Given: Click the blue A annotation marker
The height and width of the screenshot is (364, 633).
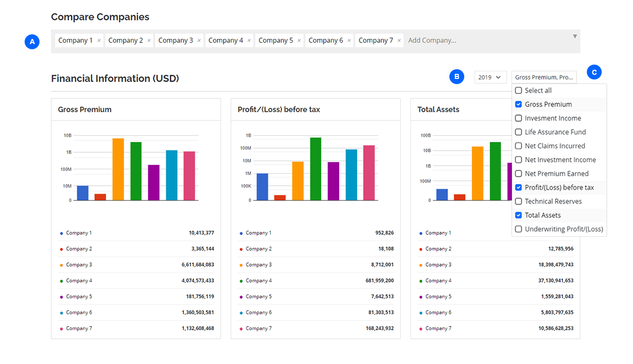Looking at the screenshot, I should point(32,42).
